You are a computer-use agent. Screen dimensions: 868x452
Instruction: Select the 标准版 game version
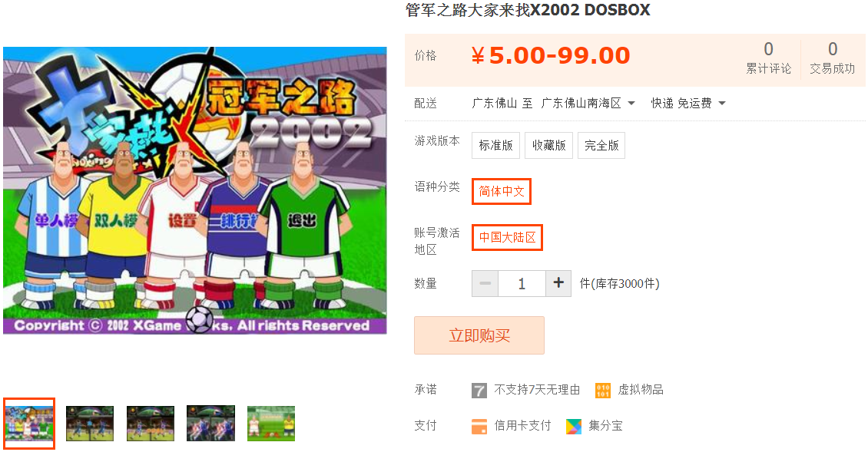[x=495, y=146]
